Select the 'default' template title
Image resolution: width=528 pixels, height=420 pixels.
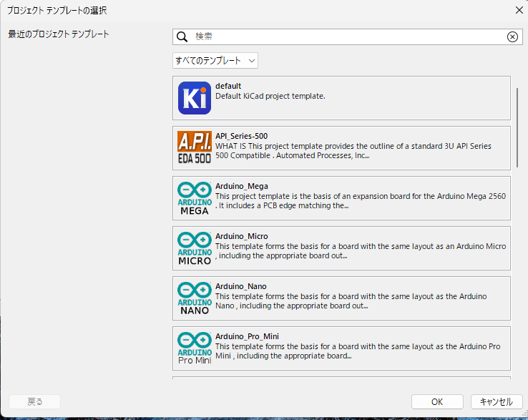click(228, 87)
